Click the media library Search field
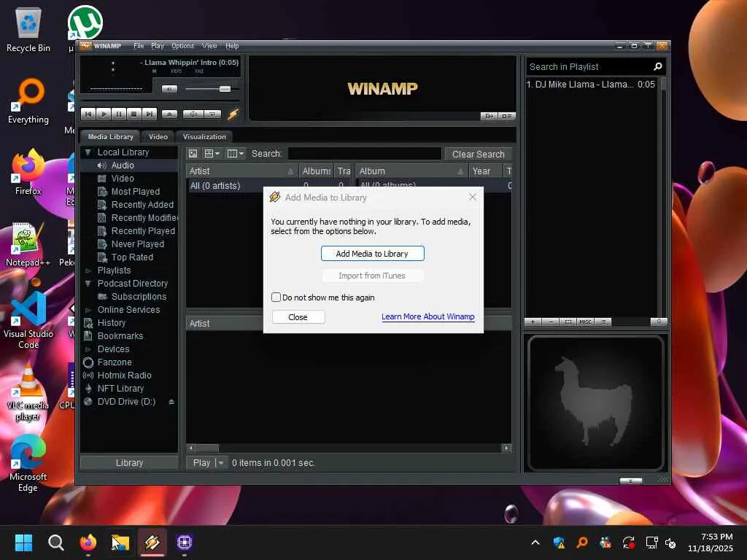This screenshot has height=560, width=747. tap(365, 154)
